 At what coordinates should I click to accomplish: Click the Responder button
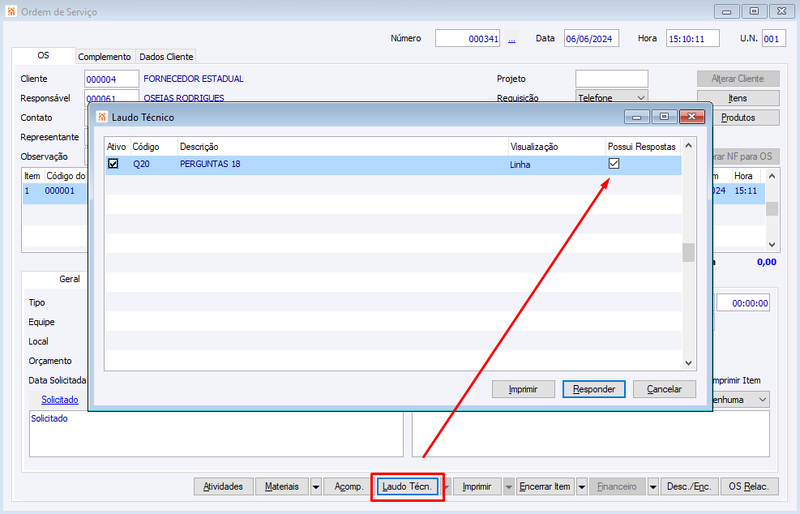tap(594, 389)
